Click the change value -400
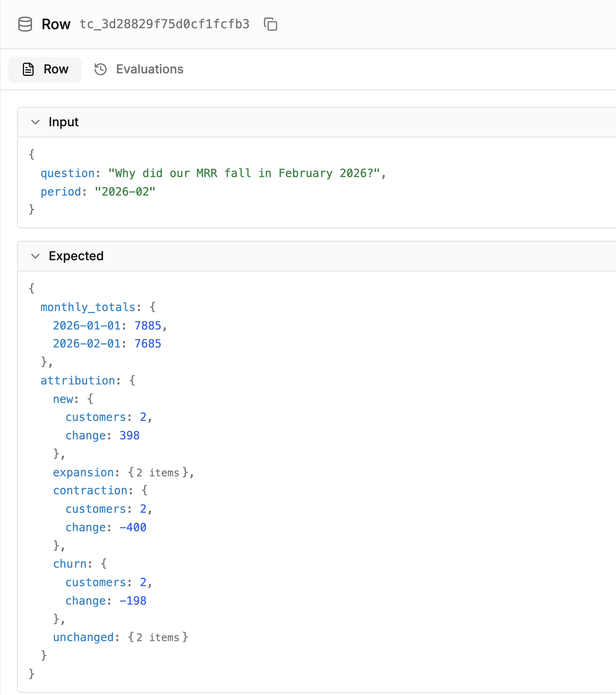This screenshot has width=616, height=695. (133, 527)
